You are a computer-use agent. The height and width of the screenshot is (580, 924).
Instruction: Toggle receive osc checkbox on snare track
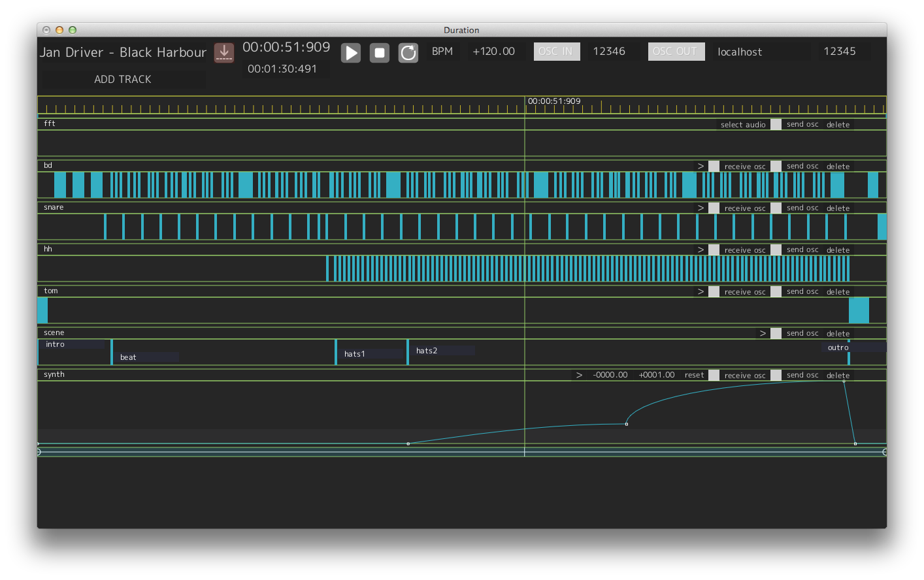tap(714, 208)
